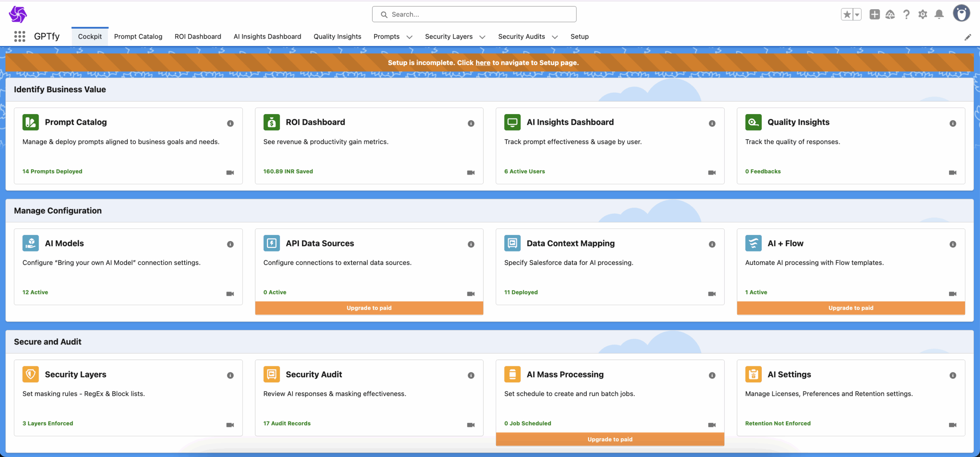Image resolution: width=980 pixels, height=457 pixels.
Task: Click the 'here' link in setup banner
Action: pos(483,63)
